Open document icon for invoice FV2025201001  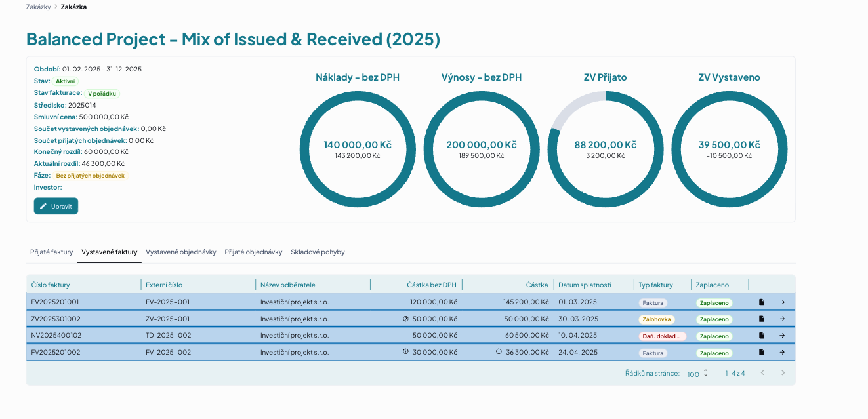point(762,302)
